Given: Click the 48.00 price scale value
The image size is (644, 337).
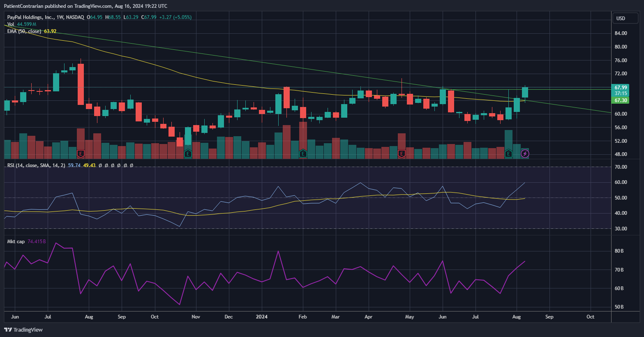Looking at the screenshot, I should tap(621, 154).
